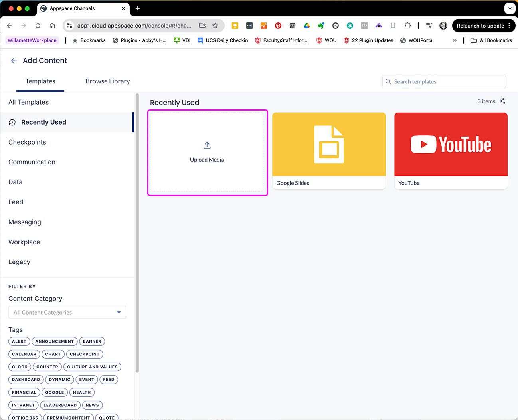Switch to the Browse Library tab
518x420 pixels.
[x=108, y=81]
